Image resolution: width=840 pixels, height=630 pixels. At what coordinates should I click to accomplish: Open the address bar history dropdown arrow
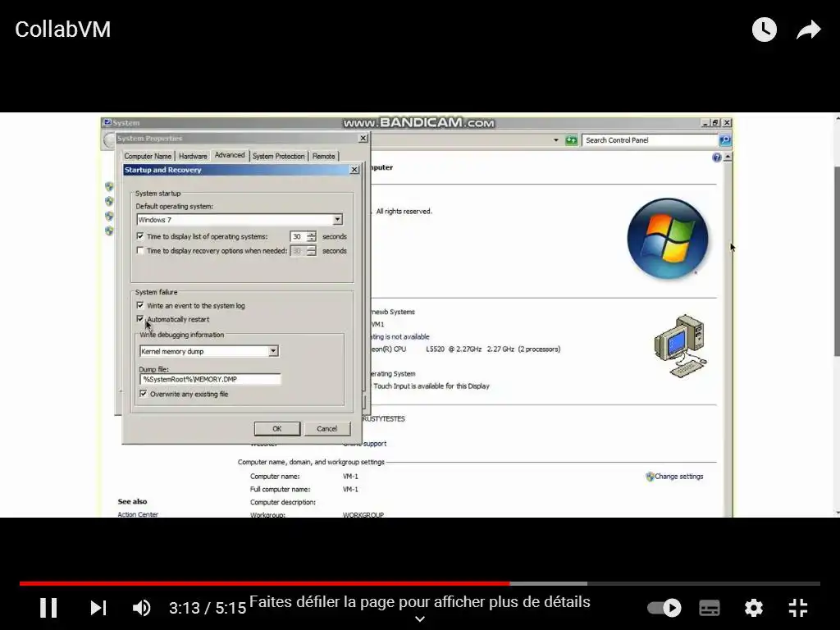pyautogui.click(x=556, y=140)
